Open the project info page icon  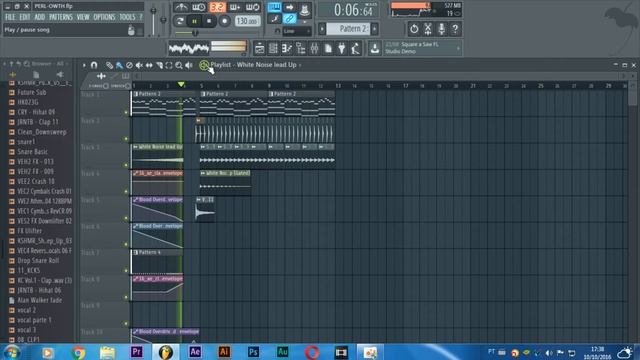click(328, 49)
